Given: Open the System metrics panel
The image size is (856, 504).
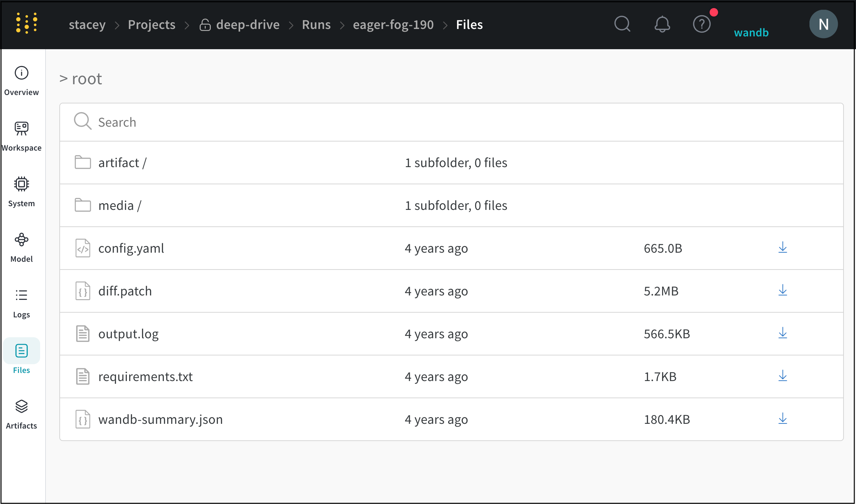Looking at the screenshot, I should [22, 192].
